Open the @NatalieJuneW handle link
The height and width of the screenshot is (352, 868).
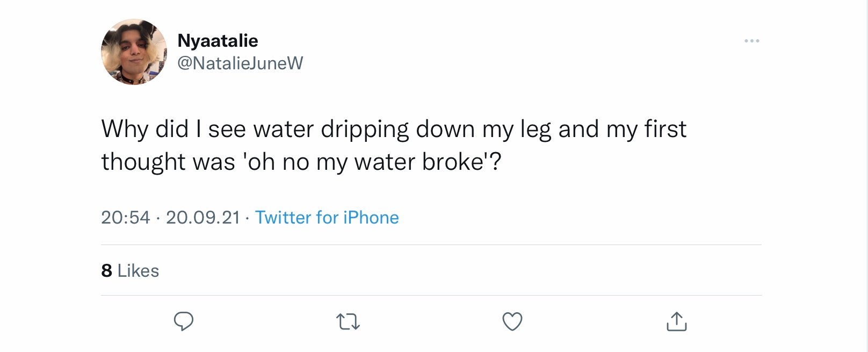coord(240,63)
